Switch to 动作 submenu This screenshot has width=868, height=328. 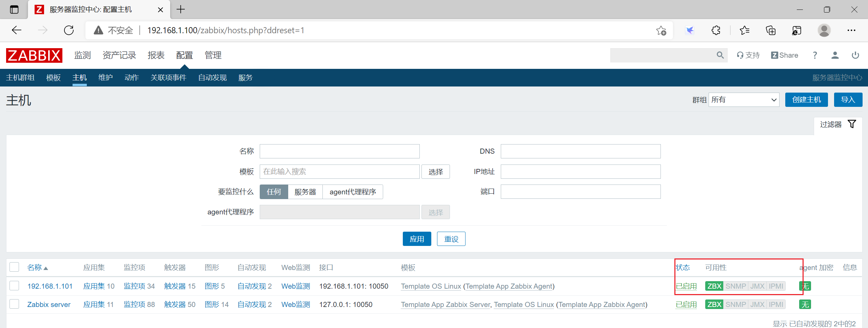(x=132, y=78)
